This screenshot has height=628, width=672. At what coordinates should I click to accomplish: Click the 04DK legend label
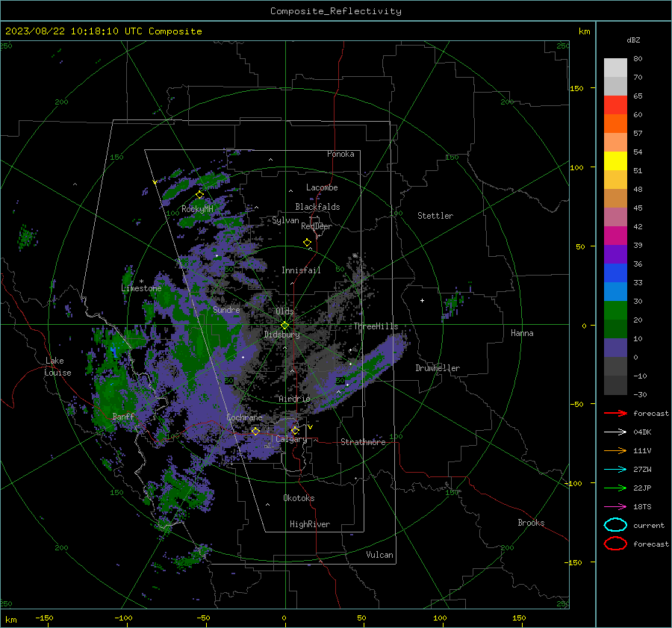[642, 432]
